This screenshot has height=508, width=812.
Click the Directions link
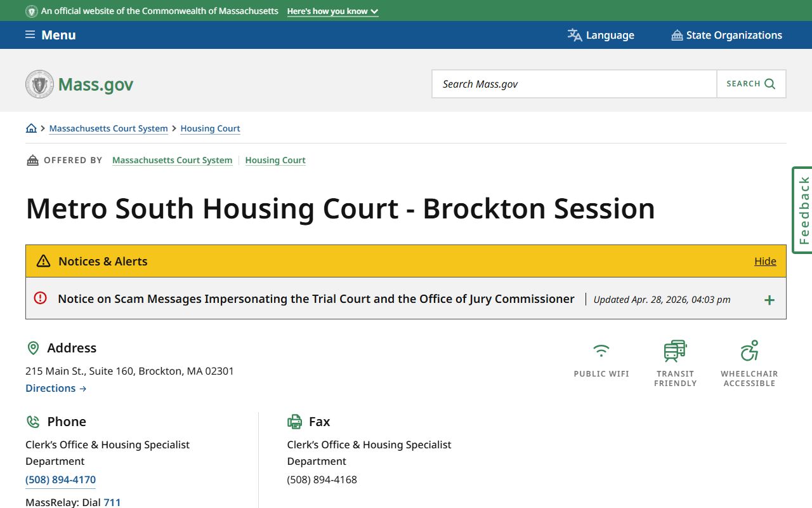[x=56, y=388]
